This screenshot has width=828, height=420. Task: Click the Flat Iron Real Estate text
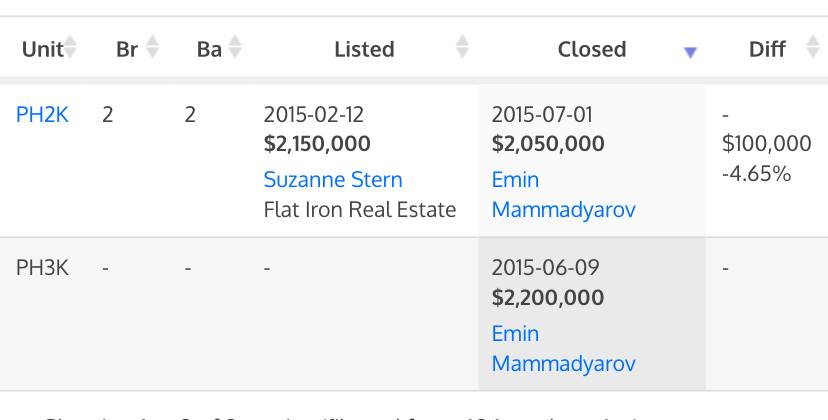click(360, 210)
